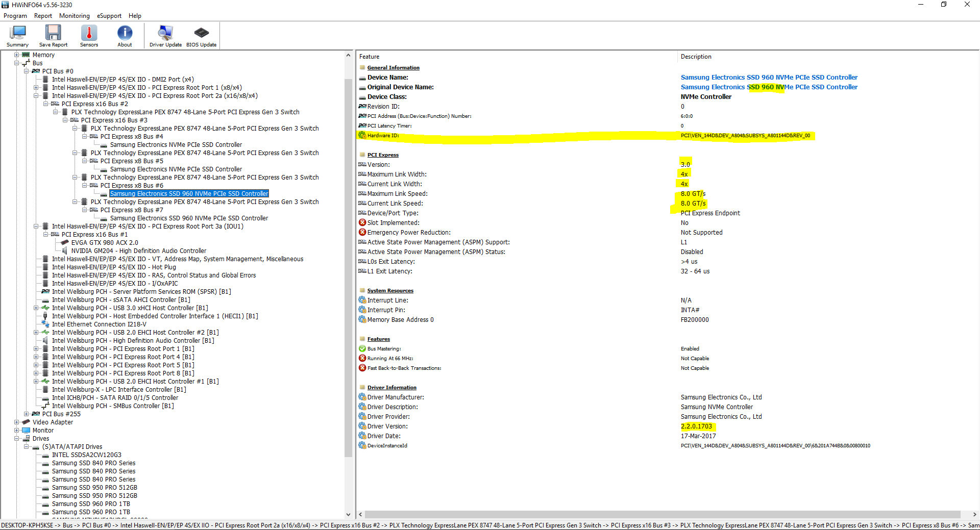Viewport: 980px width, 530px height.
Task: Collapse the Drives tree node
Action: [x=17, y=438]
